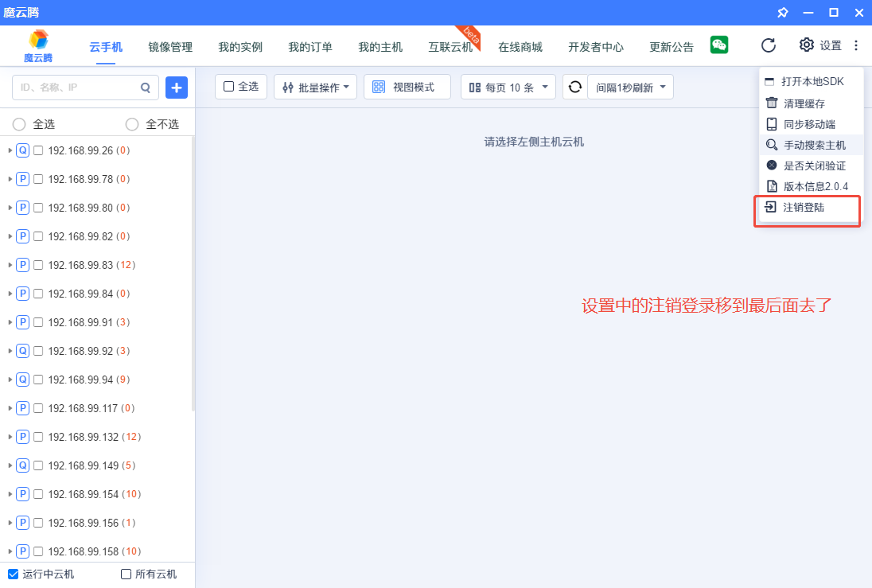872x588 pixels.
Task: Pin the window with the pin icon
Action: pyautogui.click(x=782, y=12)
